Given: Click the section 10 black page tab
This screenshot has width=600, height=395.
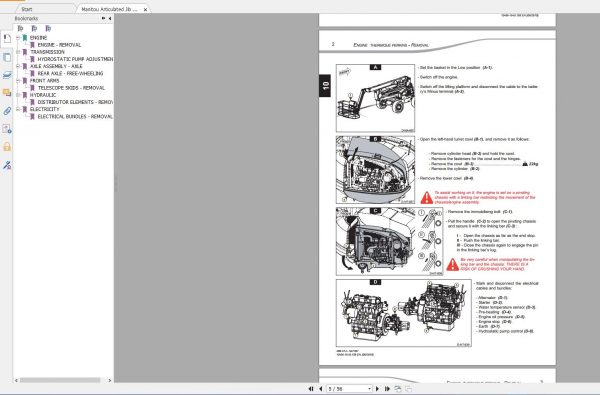Looking at the screenshot, I should [x=325, y=85].
